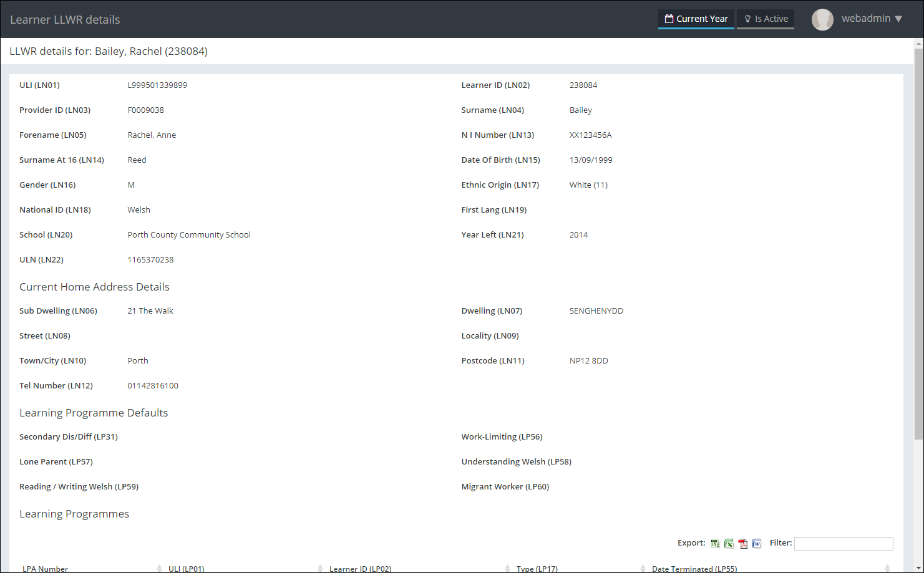The image size is (924, 573).
Task: Click the Date Of Birth (LN15) field label
Action: (501, 160)
